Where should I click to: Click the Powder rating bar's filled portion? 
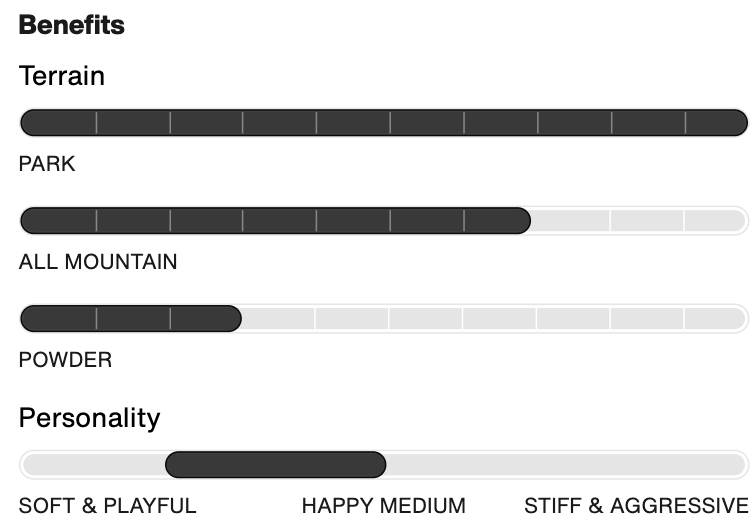(x=131, y=318)
